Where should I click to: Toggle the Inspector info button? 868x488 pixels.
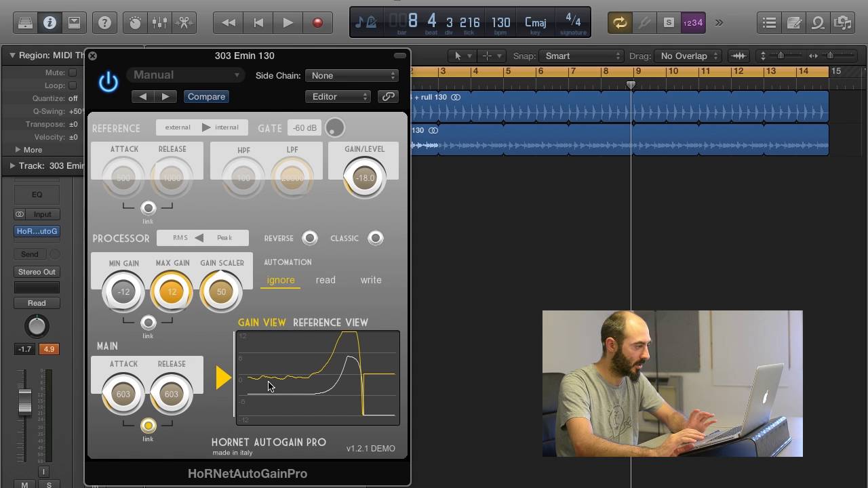coord(50,22)
